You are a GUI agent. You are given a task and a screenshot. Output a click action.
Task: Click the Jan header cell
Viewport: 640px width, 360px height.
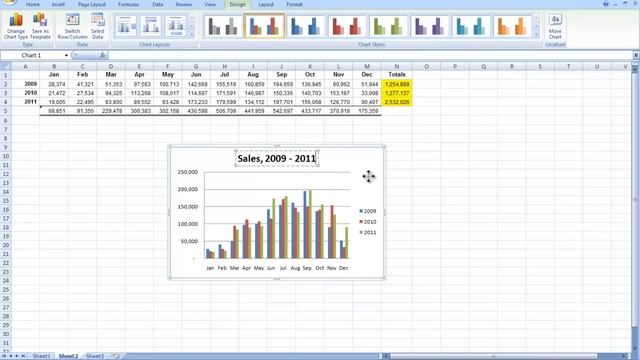pyautogui.click(x=54, y=75)
